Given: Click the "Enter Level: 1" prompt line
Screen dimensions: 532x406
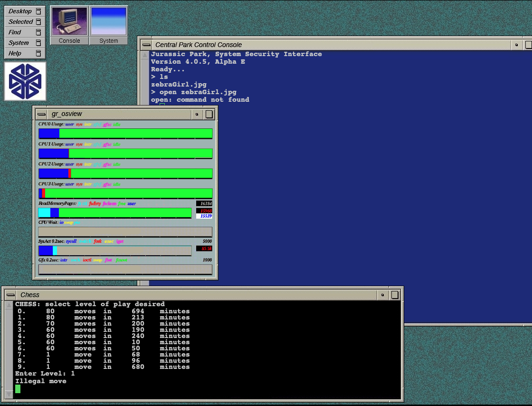Looking at the screenshot, I should pyautogui.click(x=45, y=373).
